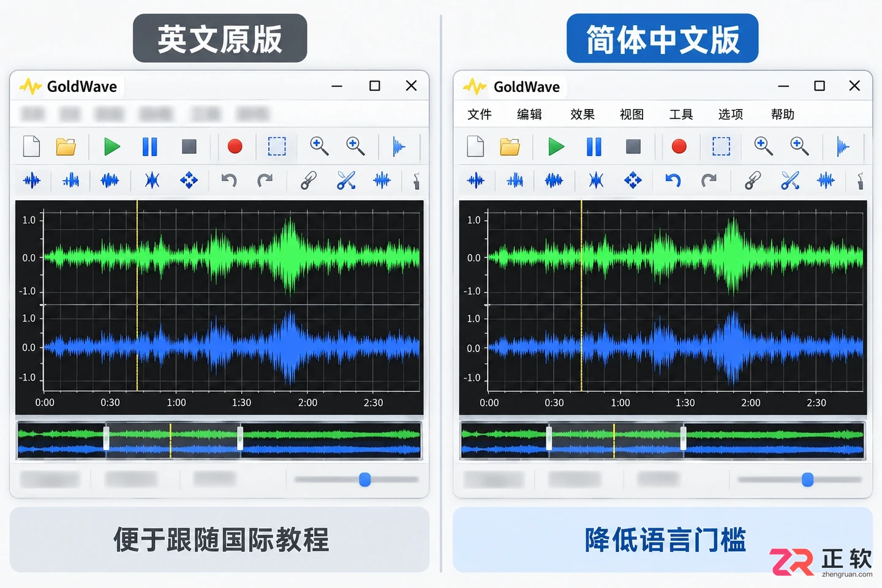Image resolution: width=882 pixels, height=588 pixels.
Task: Adjust bottom slider knob in English window
Action: pos(365,480)
